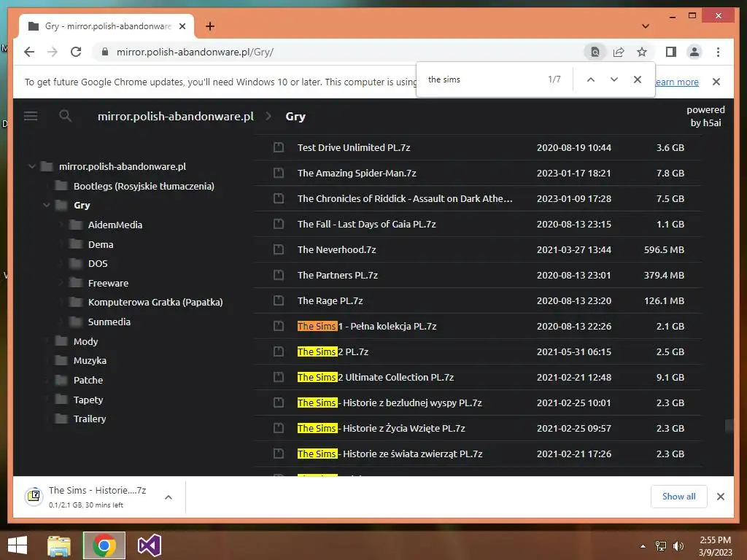Close the downloads shelf
This screenshot has width=747, height=560.
click(x=721, y=497)
